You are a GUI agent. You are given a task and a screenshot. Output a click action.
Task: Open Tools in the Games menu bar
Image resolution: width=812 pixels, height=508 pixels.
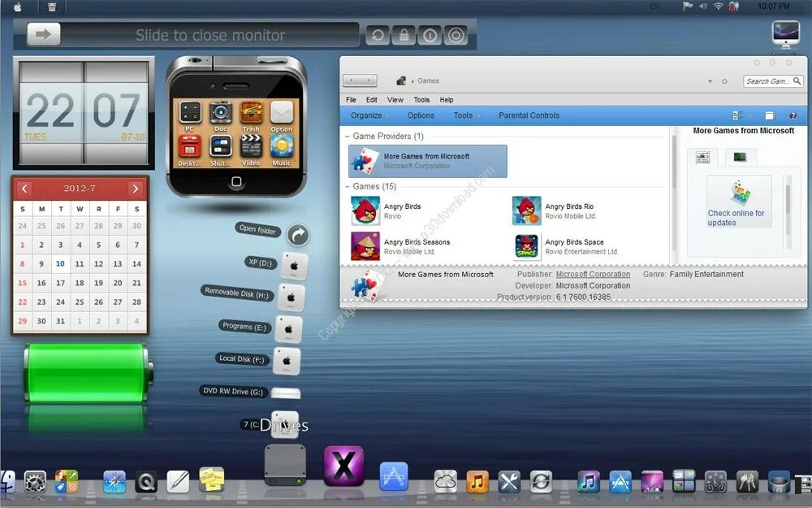pos(421,100)
